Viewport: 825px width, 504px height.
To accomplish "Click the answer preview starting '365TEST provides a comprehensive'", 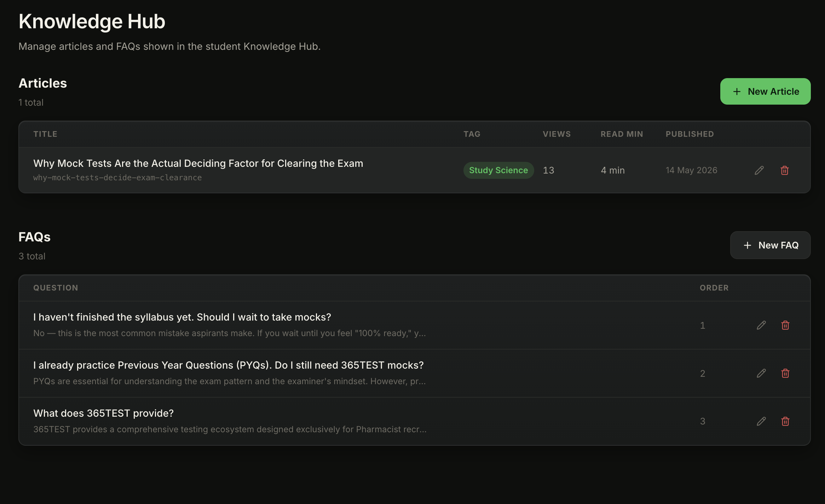I will click(x=230, y=429).
